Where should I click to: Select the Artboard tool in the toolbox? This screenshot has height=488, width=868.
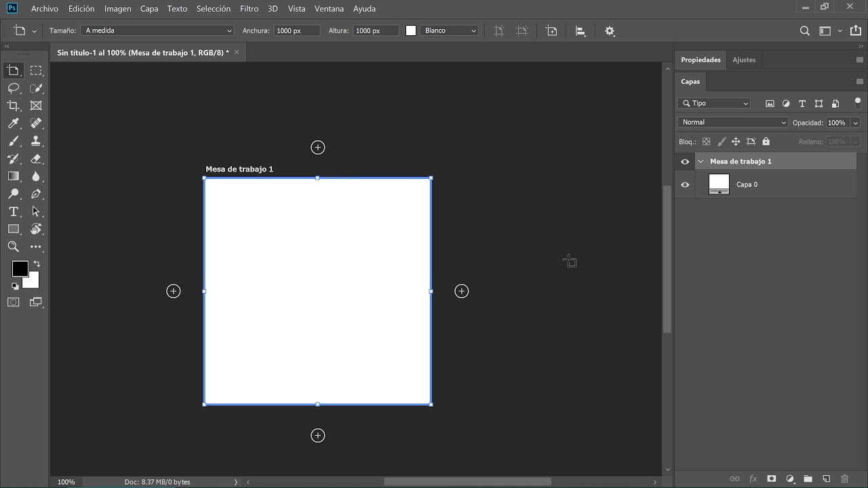coord(14,70)
